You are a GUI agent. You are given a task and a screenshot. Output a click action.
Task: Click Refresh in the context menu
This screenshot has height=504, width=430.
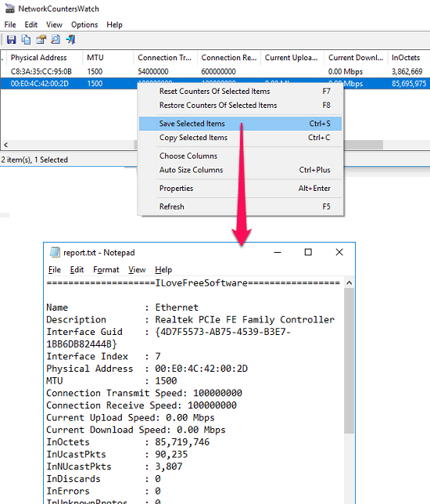pyautogui.click(x=241, y=207)
